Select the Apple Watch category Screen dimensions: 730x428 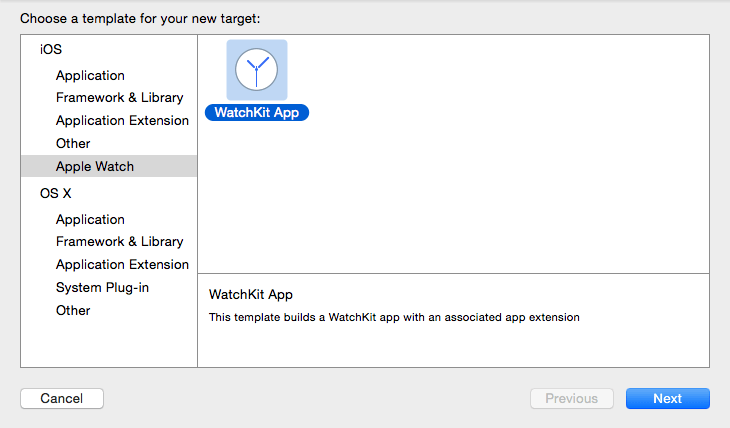pos(95,166)
